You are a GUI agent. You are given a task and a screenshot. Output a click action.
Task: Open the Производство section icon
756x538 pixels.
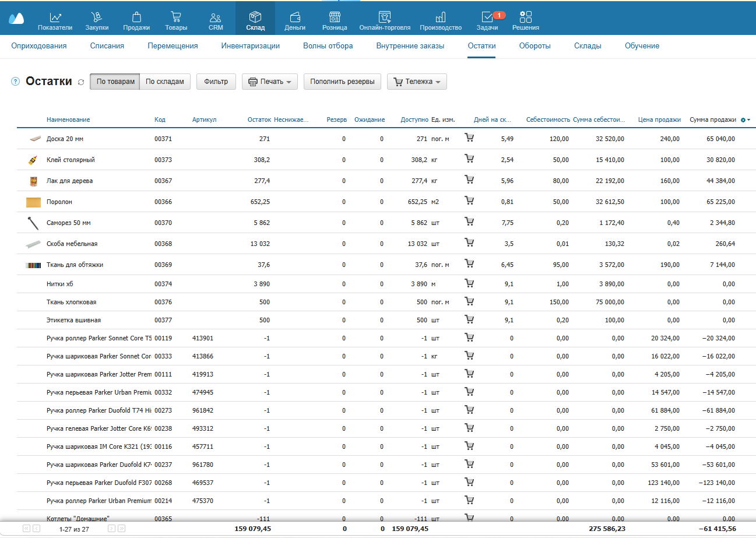point(441,17)
